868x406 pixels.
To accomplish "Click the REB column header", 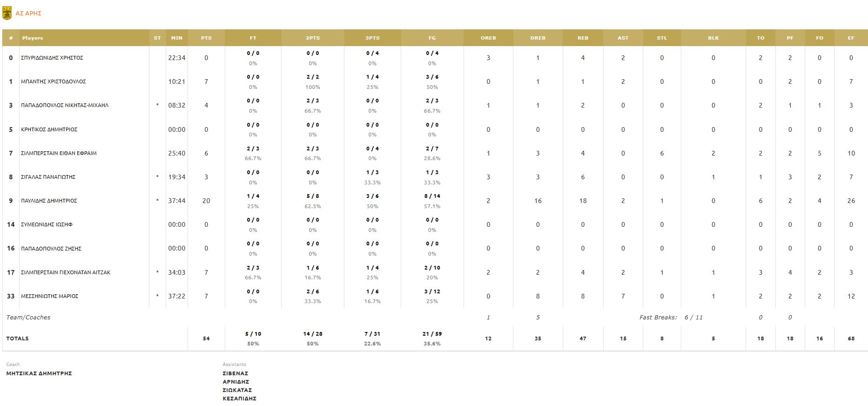I will [583, 38].
